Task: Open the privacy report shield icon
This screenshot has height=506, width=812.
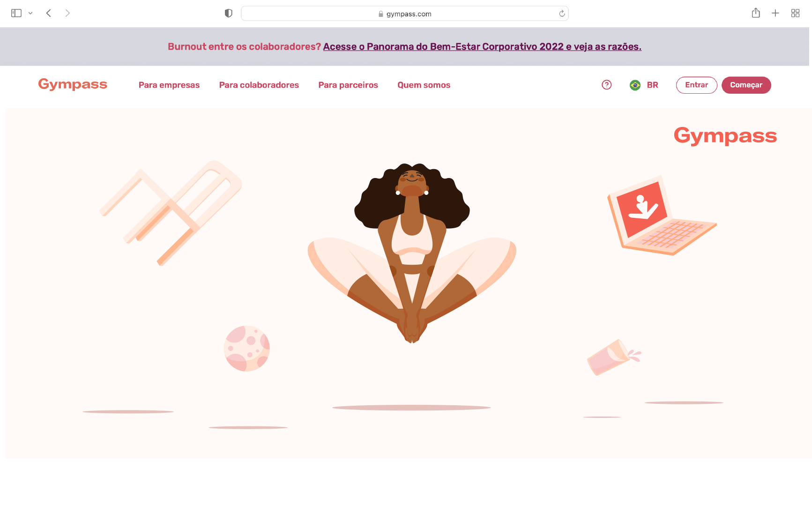Action: [229, 13]
